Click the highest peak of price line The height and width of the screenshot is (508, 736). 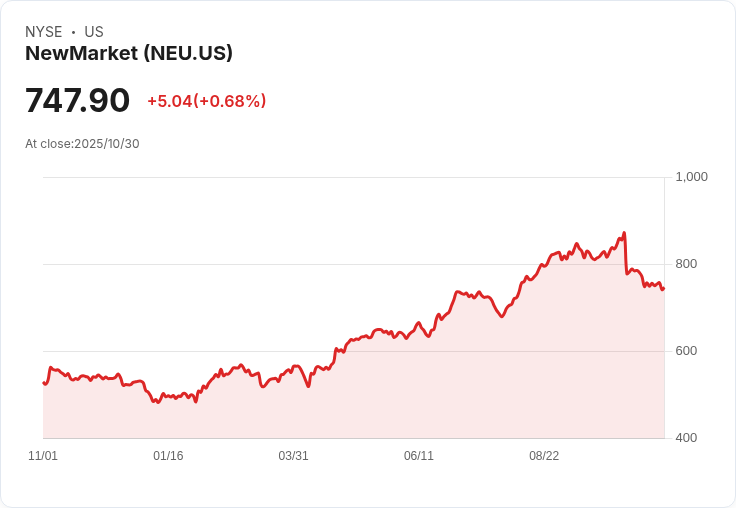624,232
